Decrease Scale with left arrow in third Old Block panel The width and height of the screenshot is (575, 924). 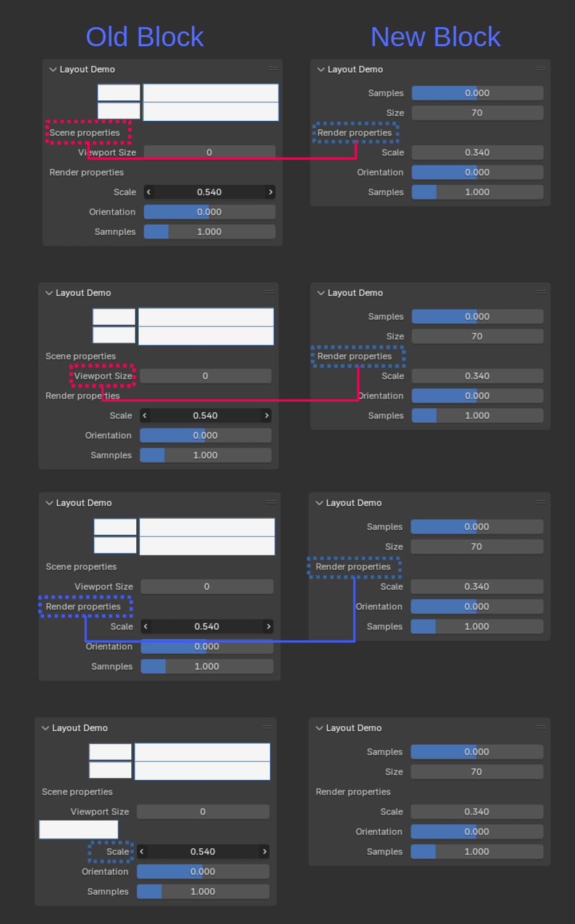(146, 626)
